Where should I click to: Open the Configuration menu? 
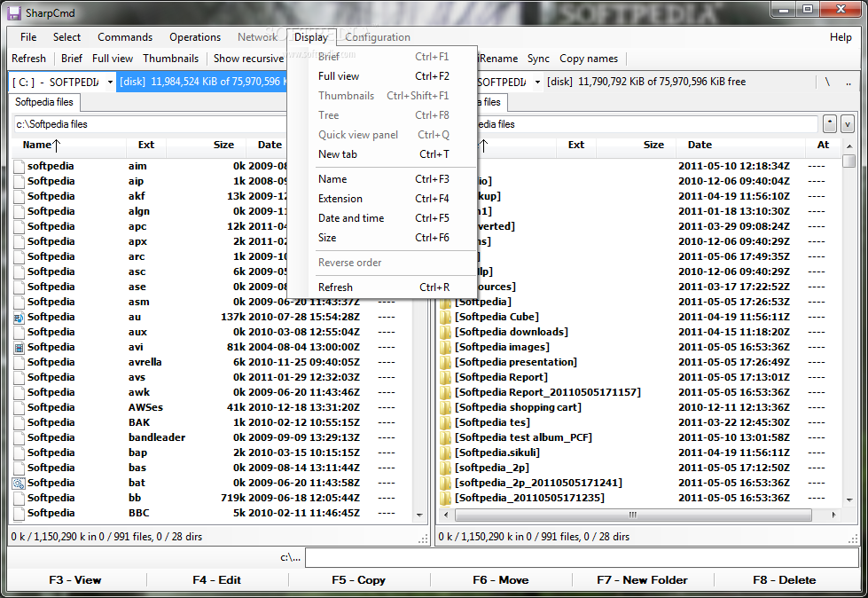coord(378,37)
